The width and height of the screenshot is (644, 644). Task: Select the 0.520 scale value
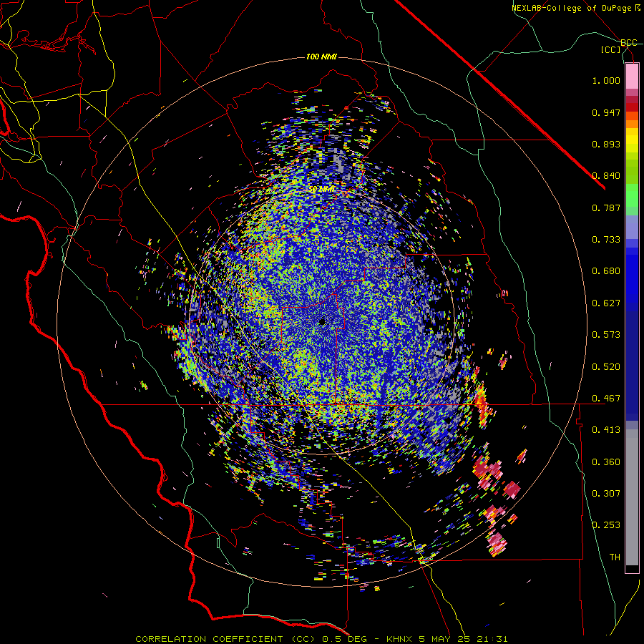(606, 367)
